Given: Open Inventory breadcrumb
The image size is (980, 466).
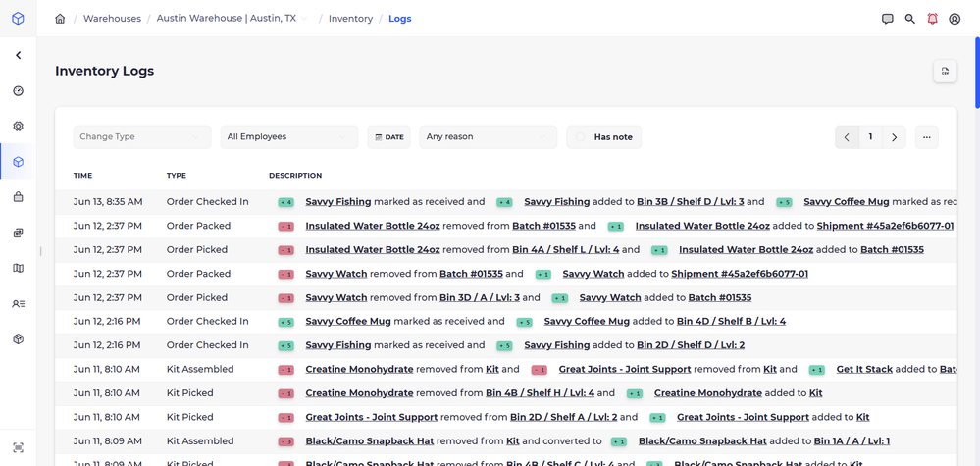Looking at the screenshot, I should pos(350,18).
